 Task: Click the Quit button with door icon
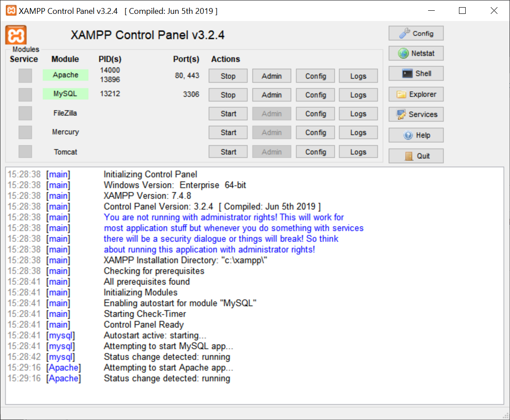[x=416, y=156]
